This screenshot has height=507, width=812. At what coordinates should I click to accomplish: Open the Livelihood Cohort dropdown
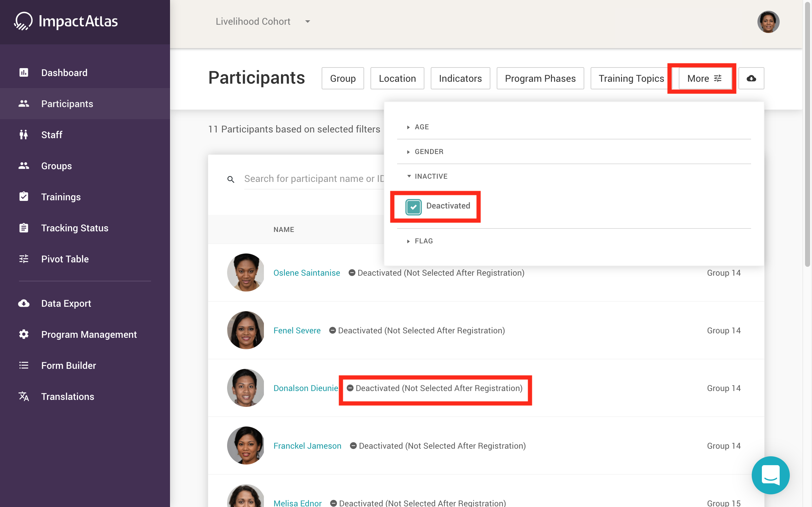[x=263, y=22]
